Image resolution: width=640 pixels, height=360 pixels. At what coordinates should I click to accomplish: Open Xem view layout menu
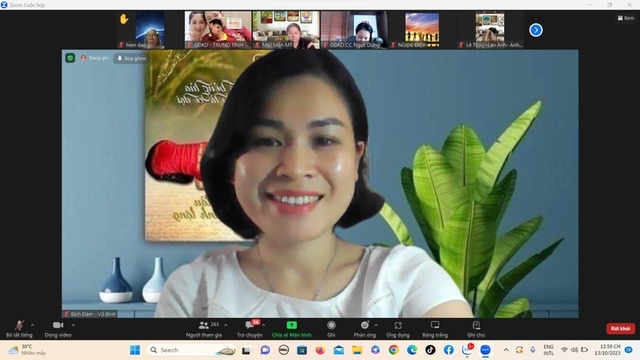pyautogui.click(x=626, y=18)
